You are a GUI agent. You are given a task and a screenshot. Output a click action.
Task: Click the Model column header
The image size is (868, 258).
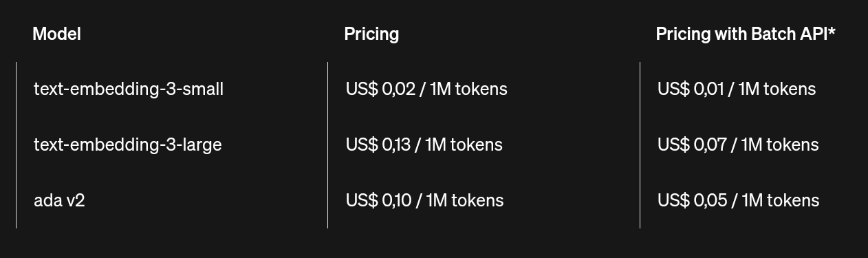pos(56,34)
